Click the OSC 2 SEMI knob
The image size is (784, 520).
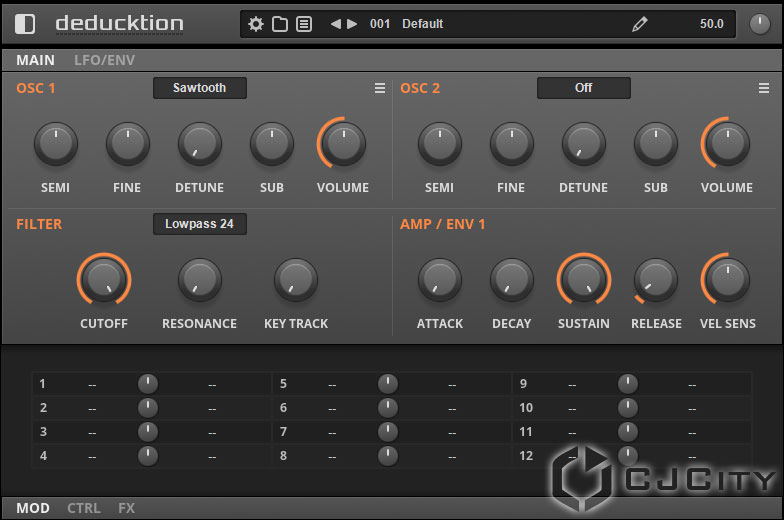point(440,144)
